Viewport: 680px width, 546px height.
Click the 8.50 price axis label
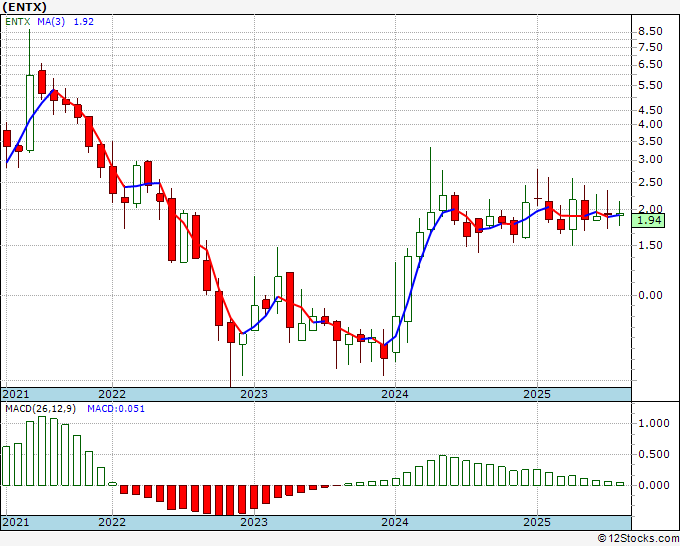pos(651,31)
